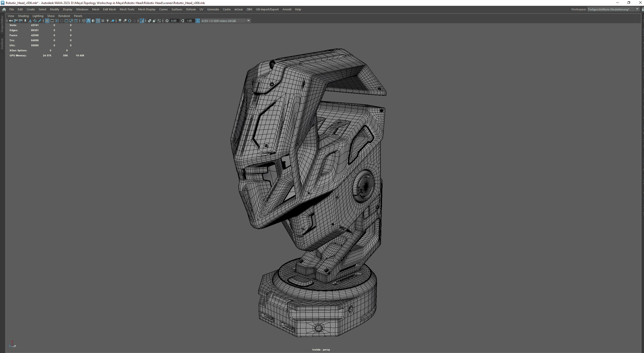Open the Mesh Tools menu
644x353 pixels.
[127, 9]
